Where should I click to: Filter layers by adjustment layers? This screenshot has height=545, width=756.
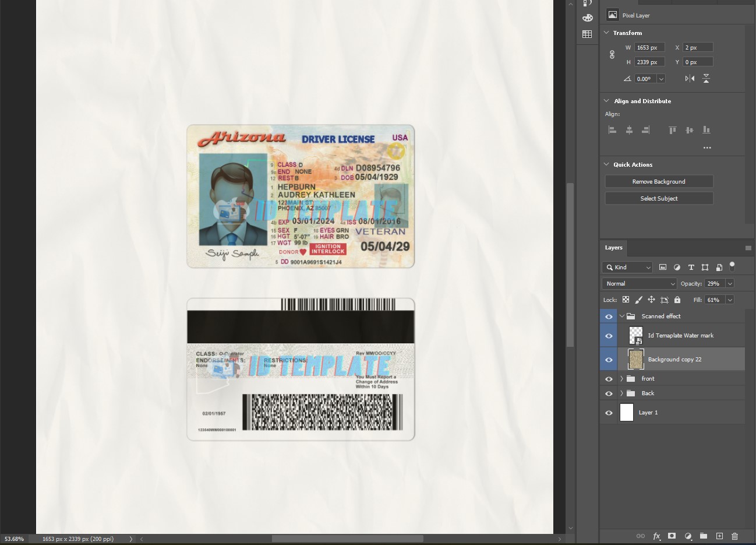pos(677,267)
